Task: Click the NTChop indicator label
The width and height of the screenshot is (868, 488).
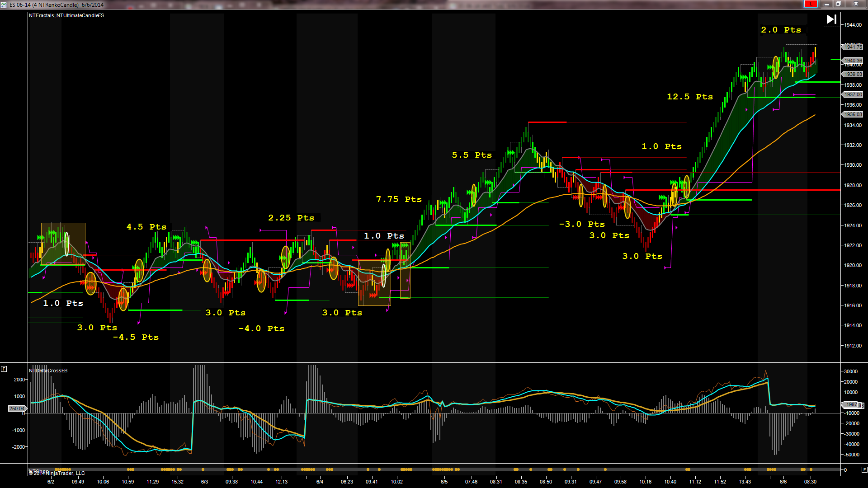Action: (38, 471)
